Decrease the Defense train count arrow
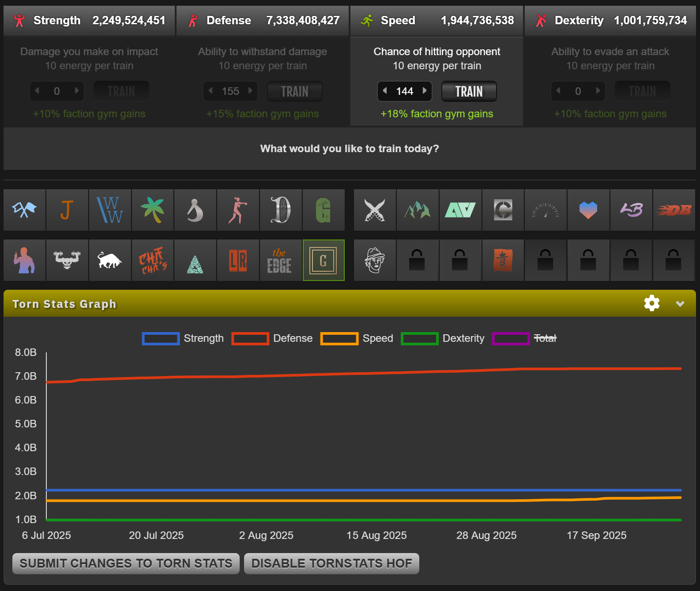Image resolution: width=700 pixels, height=591 pixels. 211,91
